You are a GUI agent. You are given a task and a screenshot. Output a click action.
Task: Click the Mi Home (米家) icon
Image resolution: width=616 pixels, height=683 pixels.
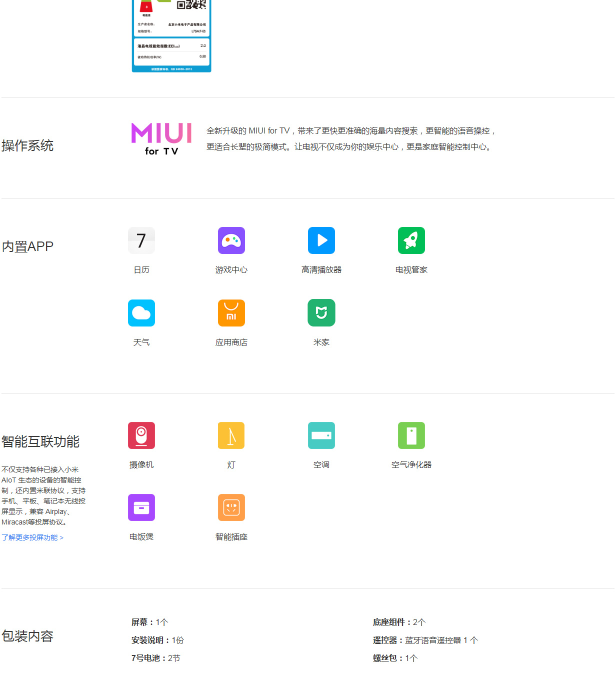pyautogui.click(x=321, y=313)
